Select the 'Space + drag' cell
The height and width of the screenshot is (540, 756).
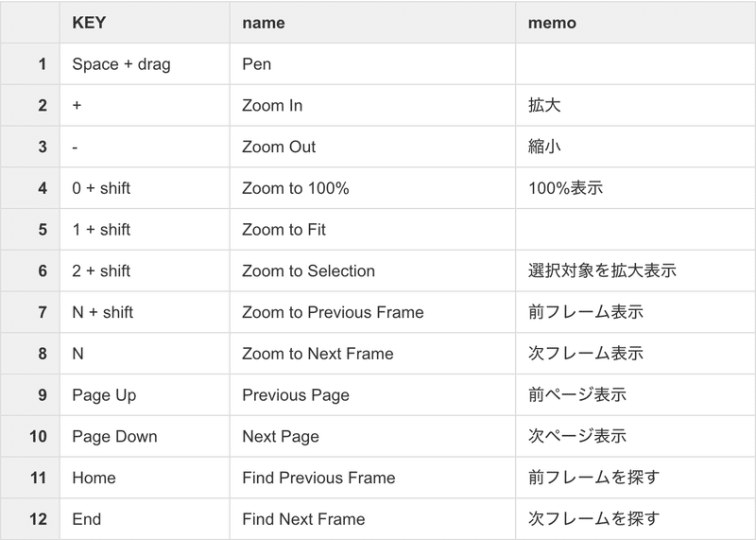pos(145,63)
